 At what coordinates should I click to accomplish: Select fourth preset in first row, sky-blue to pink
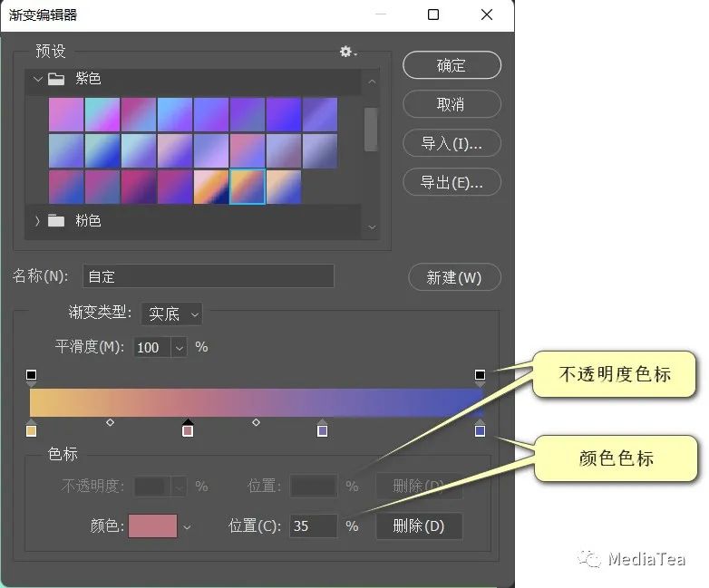[175, 115]
